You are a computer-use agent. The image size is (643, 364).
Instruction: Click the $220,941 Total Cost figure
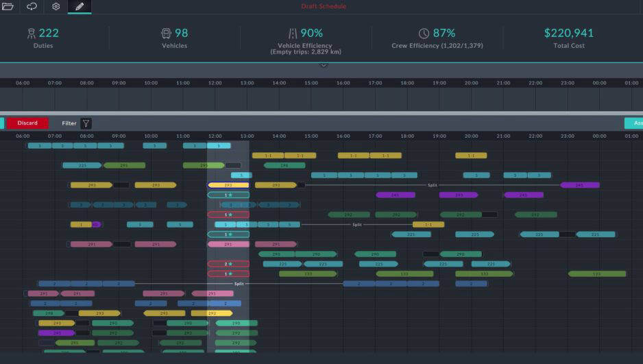coord(568,33)
